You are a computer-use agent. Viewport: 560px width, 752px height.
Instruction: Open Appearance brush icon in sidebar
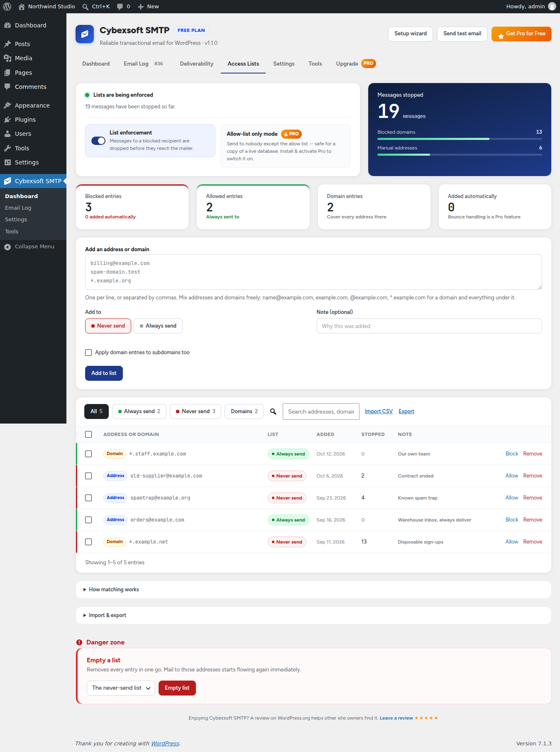coord(7,105)
